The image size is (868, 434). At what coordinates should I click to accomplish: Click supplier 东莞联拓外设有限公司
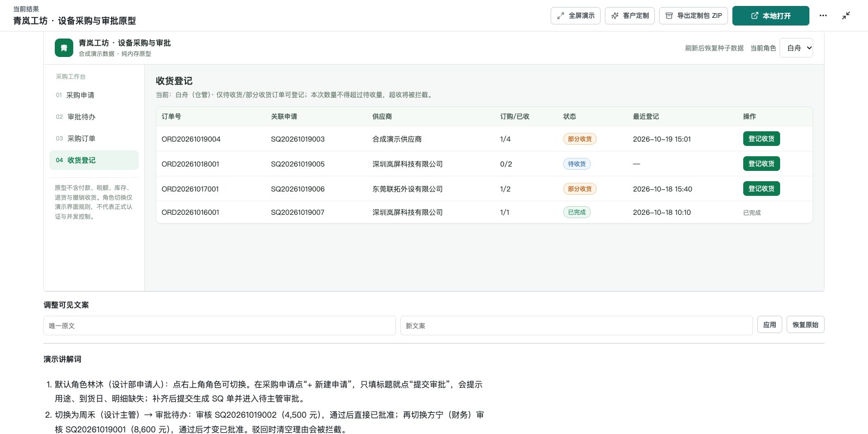[407, 189]
